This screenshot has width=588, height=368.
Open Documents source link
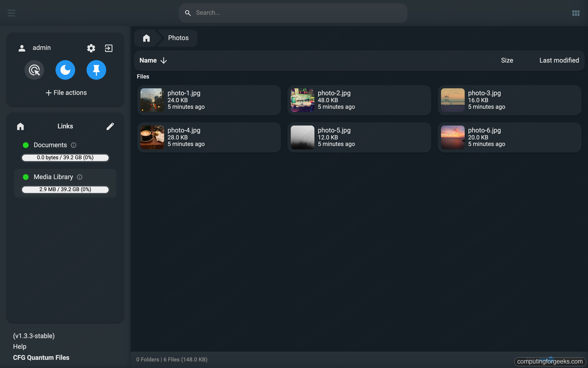click(x=50, y=145)
